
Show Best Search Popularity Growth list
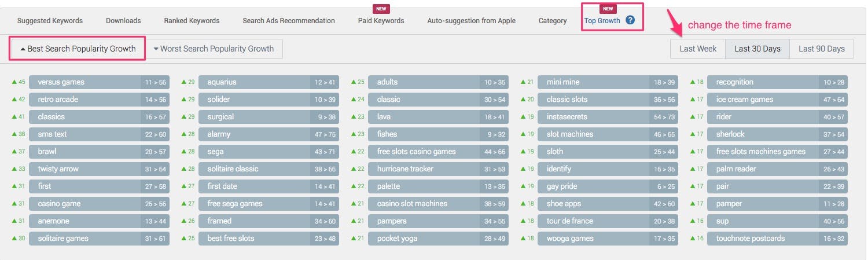(x=78, y=49)
